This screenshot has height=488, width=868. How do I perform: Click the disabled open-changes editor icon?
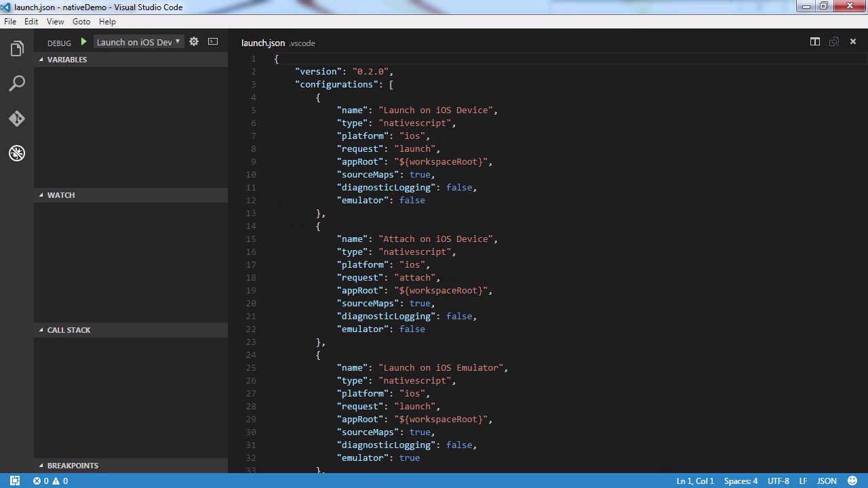834,42
